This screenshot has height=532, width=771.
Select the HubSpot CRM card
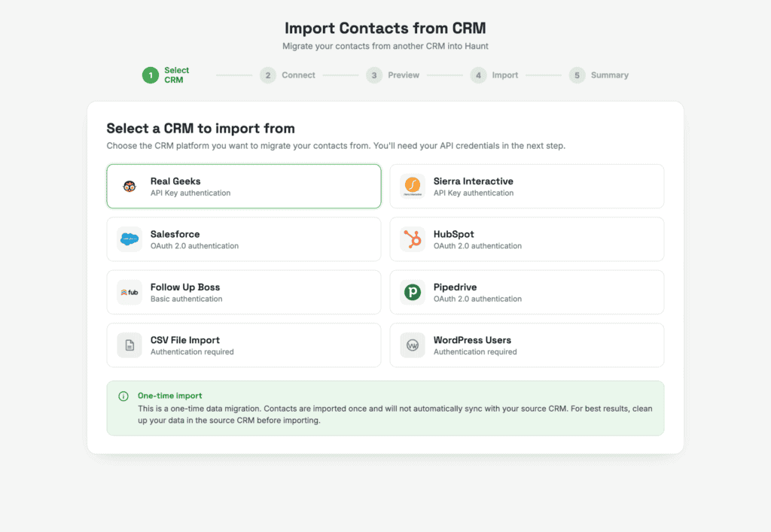click(526, 239)
